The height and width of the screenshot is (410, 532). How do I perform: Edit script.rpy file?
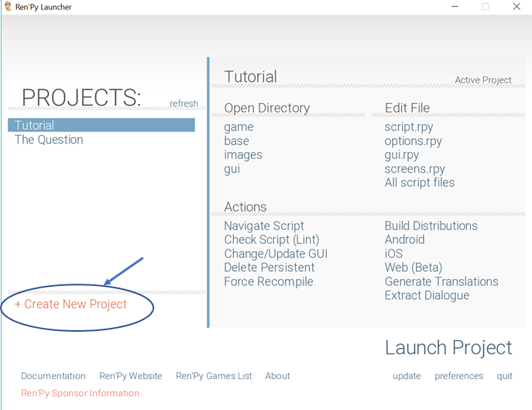tap(409, 127)
